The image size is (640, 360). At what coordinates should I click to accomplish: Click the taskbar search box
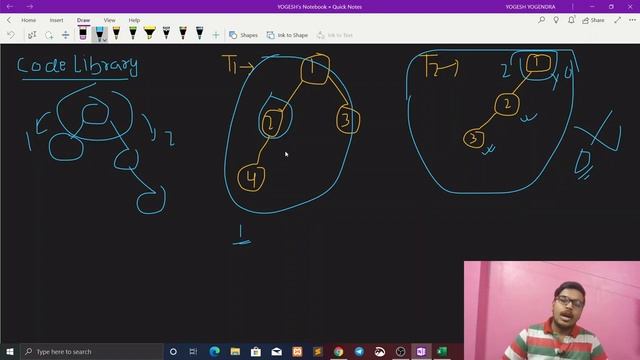click(x=92, y=351)
